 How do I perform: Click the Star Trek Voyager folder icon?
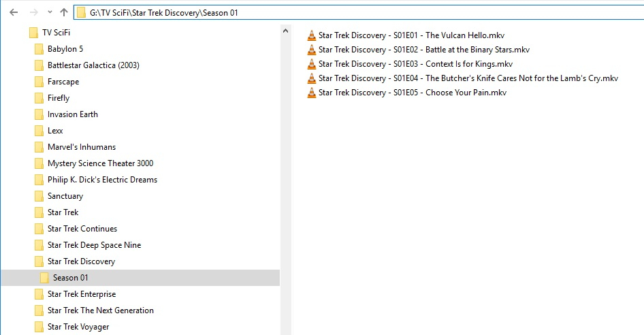pyautogui.click(x=39, y=327)
